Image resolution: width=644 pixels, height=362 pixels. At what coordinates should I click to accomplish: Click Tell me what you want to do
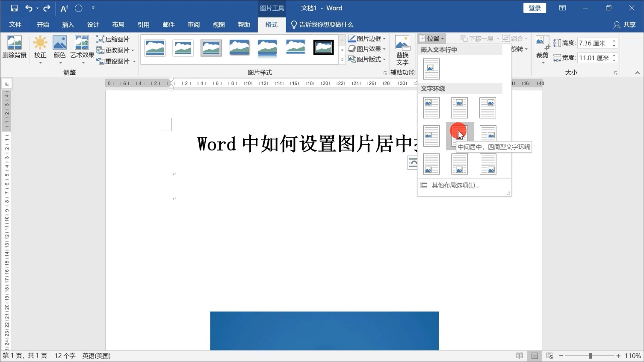pyautogui.click(x=322, y=25)
